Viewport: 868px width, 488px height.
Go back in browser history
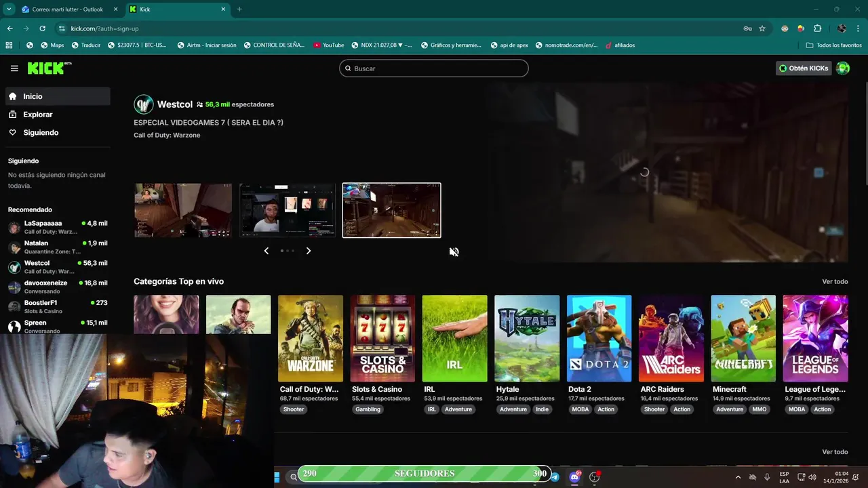(10, 28)
